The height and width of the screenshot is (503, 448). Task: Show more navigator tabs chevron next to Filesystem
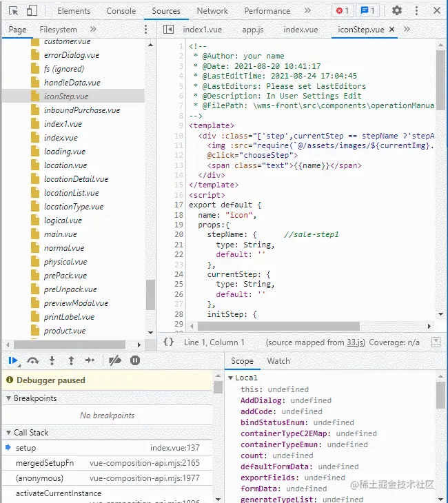(93, 29)
